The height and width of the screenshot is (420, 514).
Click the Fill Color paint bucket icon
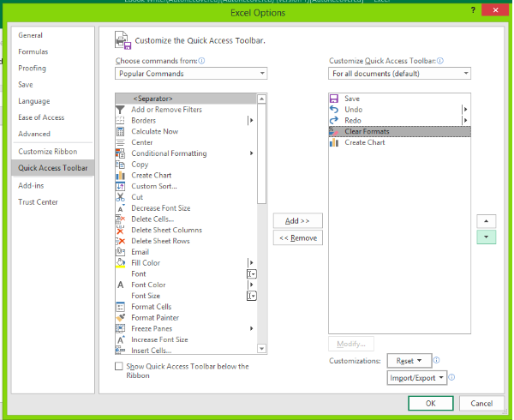pyautogui.click(x=120, y=263)
